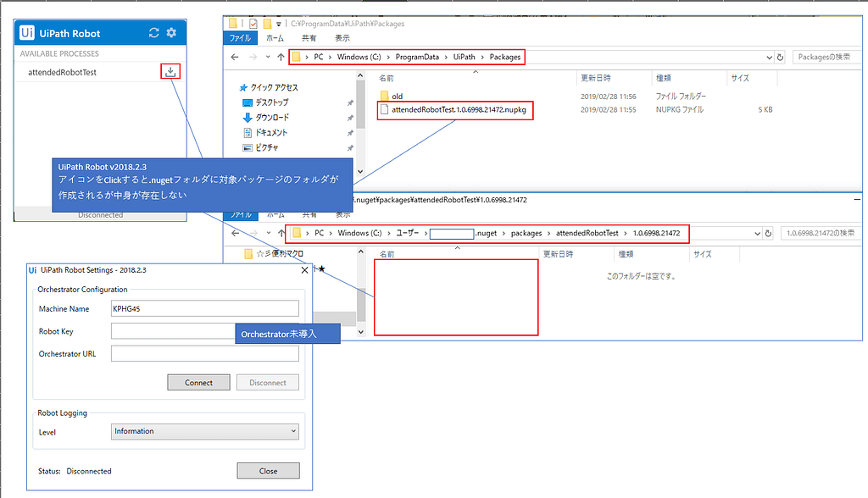This screenshot has height=498, width=868.
Task: Expand address history in nuget window
Action: tap(757, 234)
